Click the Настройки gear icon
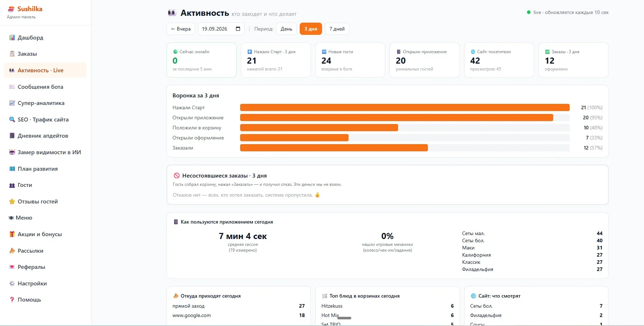The image size is (644, 326). coord(12,284)
